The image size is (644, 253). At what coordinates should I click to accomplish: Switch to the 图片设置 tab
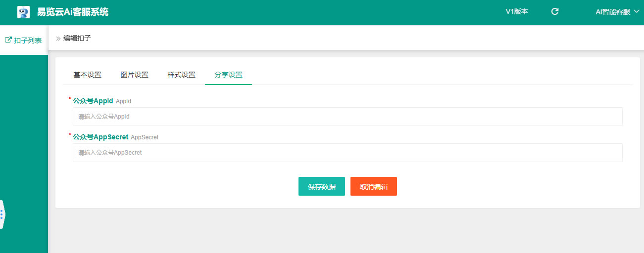[135, 75]
